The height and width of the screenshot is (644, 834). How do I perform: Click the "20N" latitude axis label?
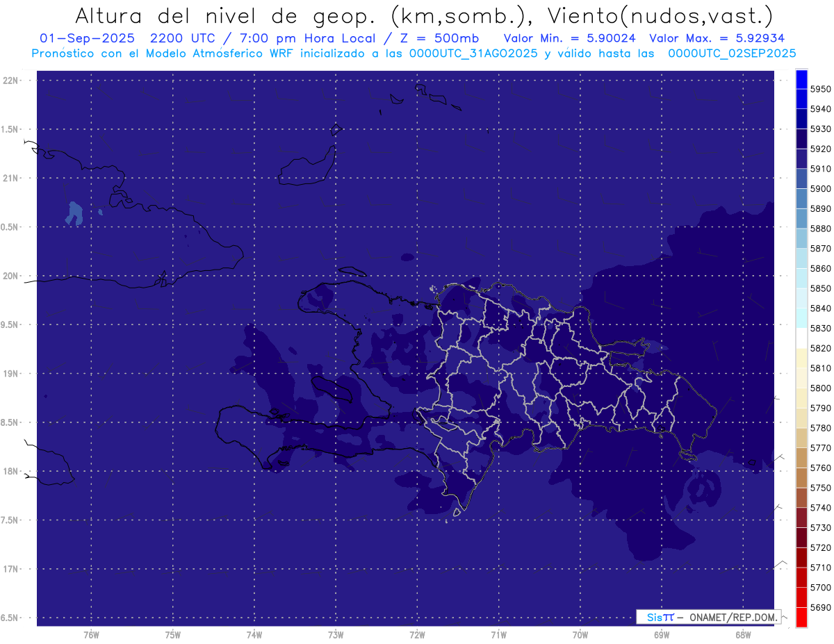[12, 276]
